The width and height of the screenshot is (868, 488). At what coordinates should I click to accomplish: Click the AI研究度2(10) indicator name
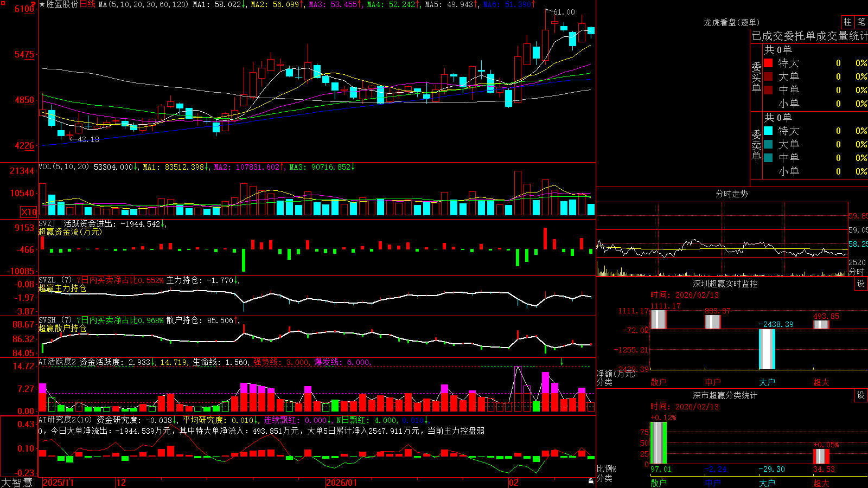click(65, 420)
